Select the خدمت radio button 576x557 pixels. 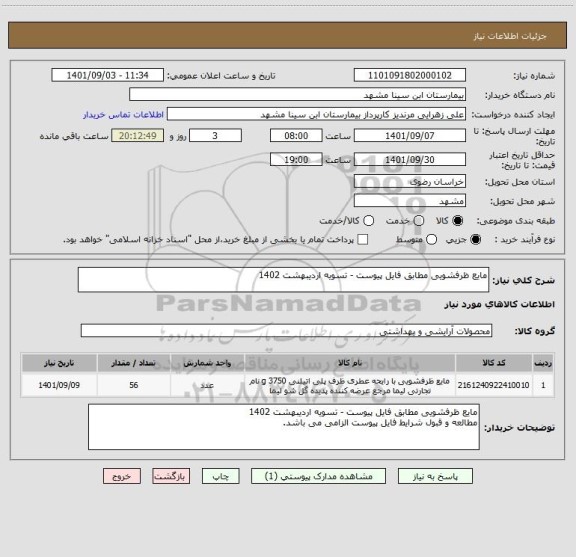419,221
